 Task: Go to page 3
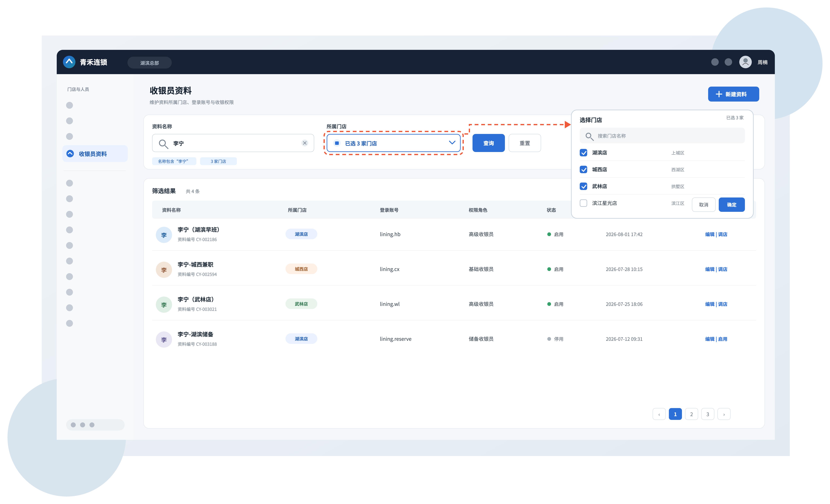click(707, 414)
